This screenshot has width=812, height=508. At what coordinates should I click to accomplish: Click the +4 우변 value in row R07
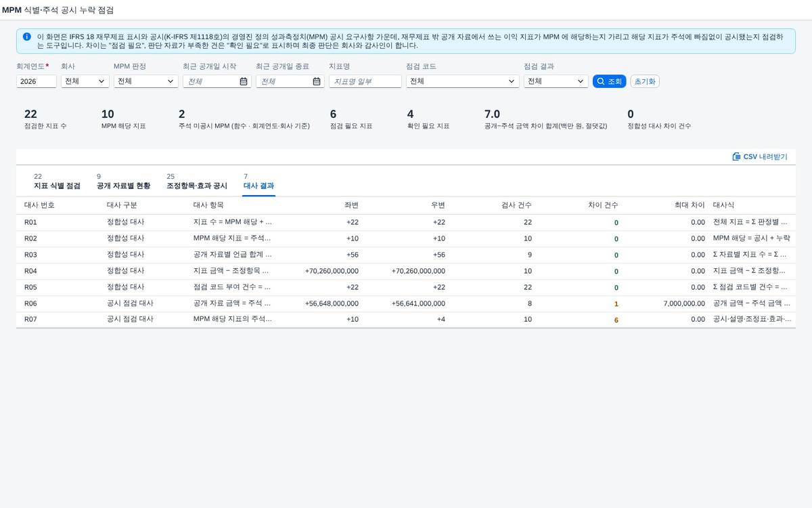[441, 319]
